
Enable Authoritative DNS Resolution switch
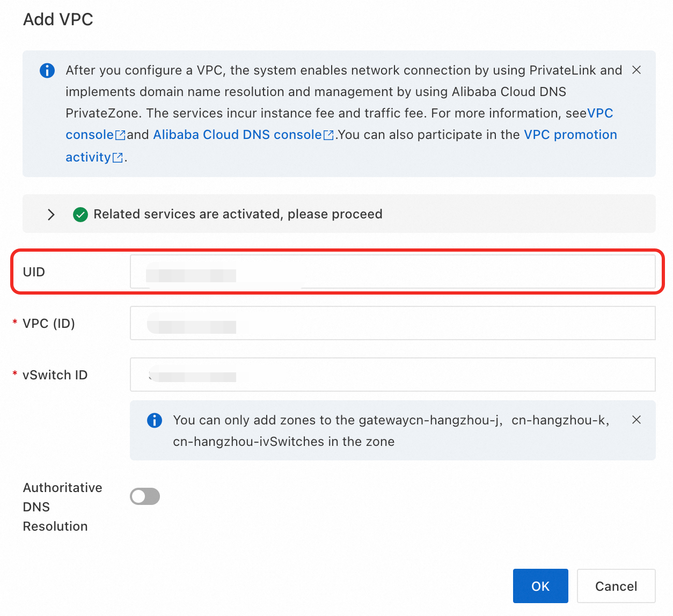(x=145, y=496)
